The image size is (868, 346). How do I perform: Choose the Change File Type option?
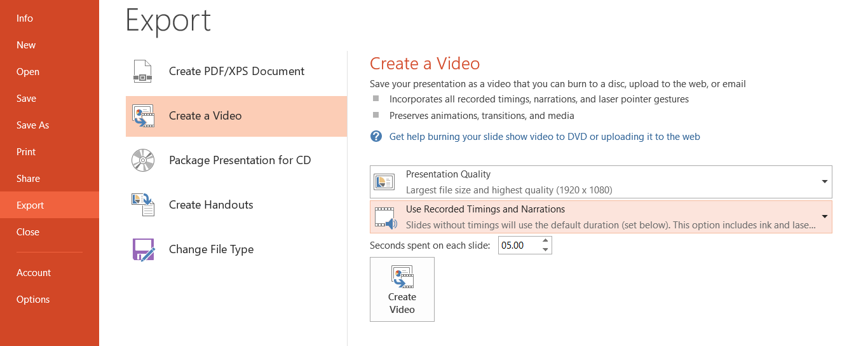(x=236, y=249)
